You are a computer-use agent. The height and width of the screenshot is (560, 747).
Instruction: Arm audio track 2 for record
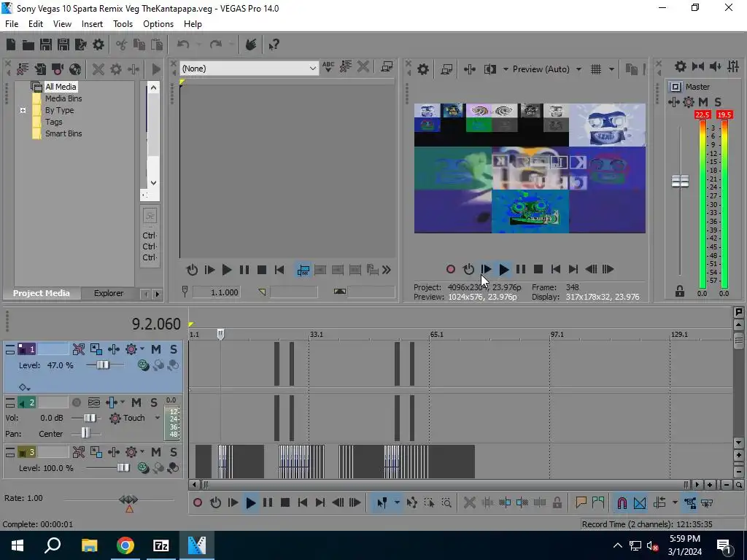(76, 402)
